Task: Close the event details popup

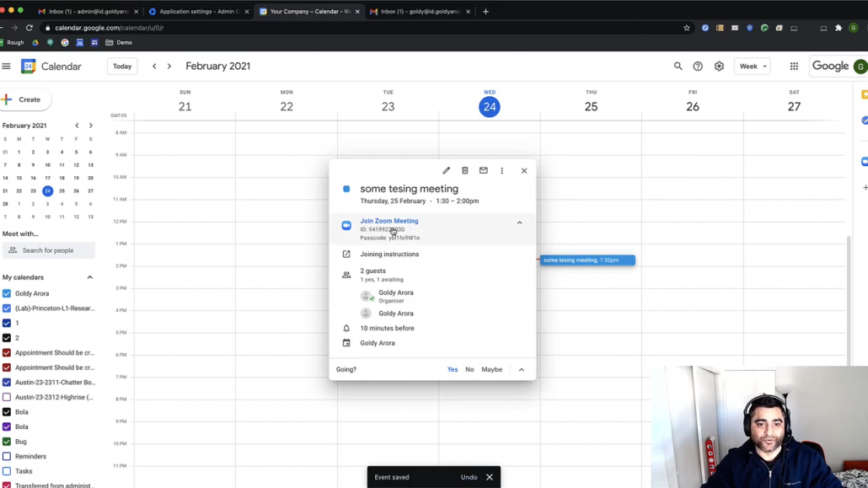Action: [x=524, y=170]
